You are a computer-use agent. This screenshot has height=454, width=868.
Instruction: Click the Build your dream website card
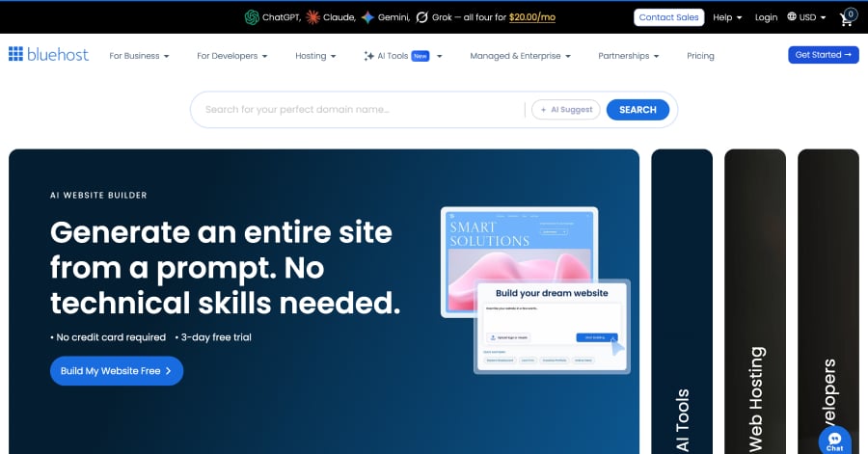pyautogui.click(x=552, y=326)
